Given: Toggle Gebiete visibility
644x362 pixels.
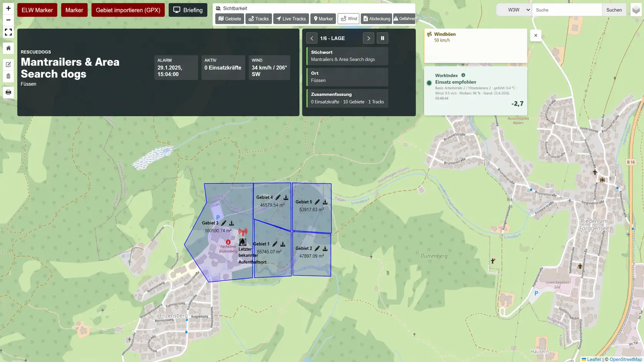Looking at the screenshot, I should [x=230, y=18].
